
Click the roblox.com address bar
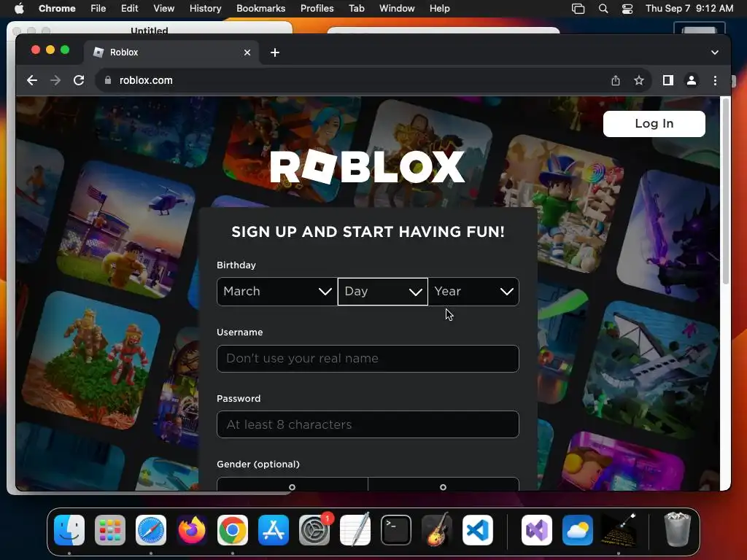point(352,80)
